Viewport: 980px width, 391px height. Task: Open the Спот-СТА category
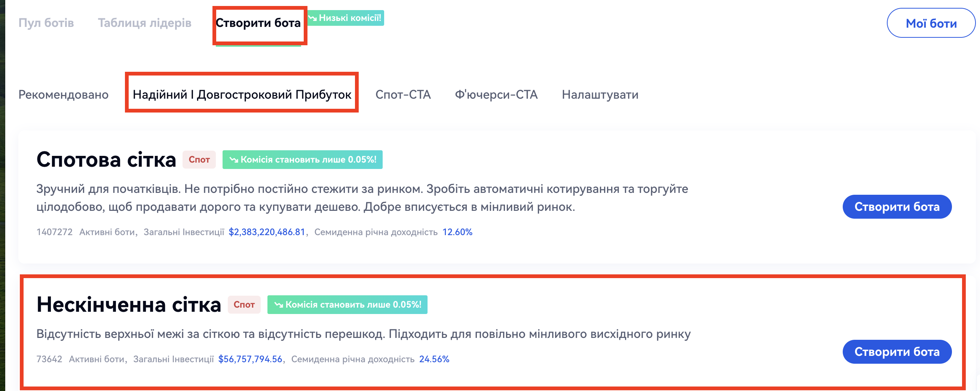point(403,94)
